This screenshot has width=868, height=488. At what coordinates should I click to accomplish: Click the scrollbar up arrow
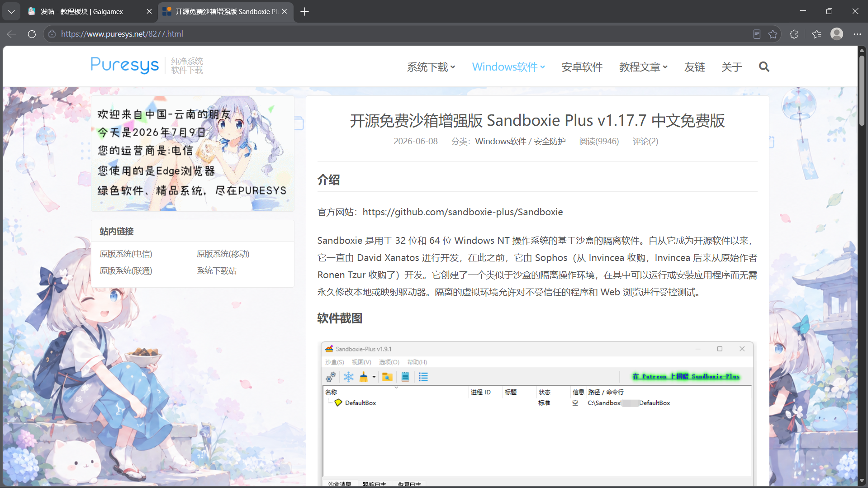(862, 50)
